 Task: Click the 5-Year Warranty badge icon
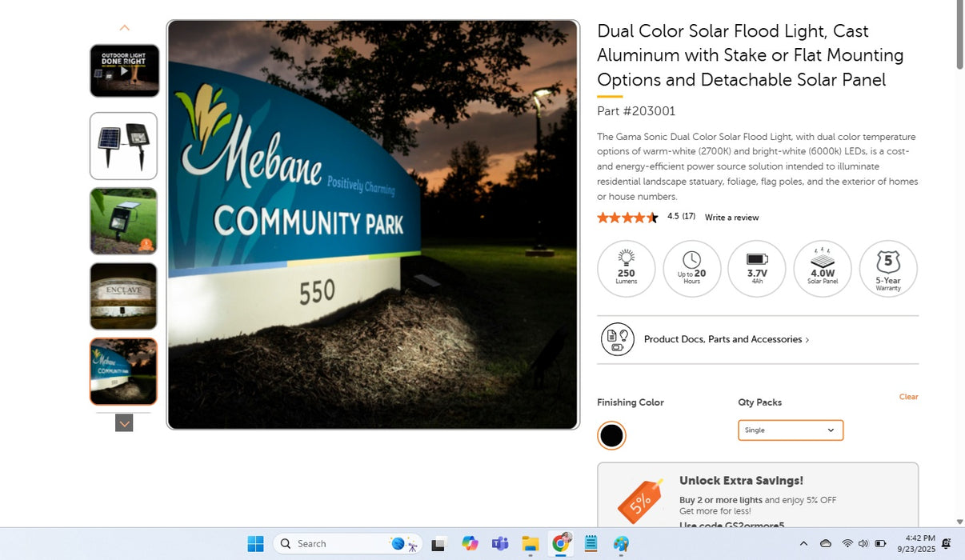[x=887, y=269]
